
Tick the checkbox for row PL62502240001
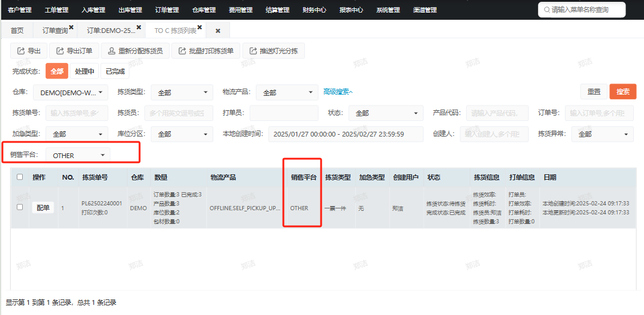pyautogui.click(x=20, y=207)
